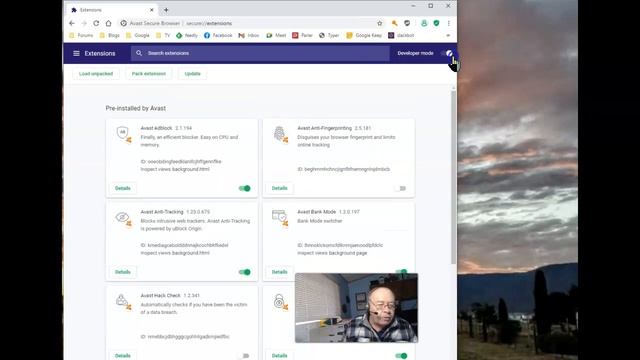
Task: Open the Forums bookmark folder
Action: (x=81, y=36)
